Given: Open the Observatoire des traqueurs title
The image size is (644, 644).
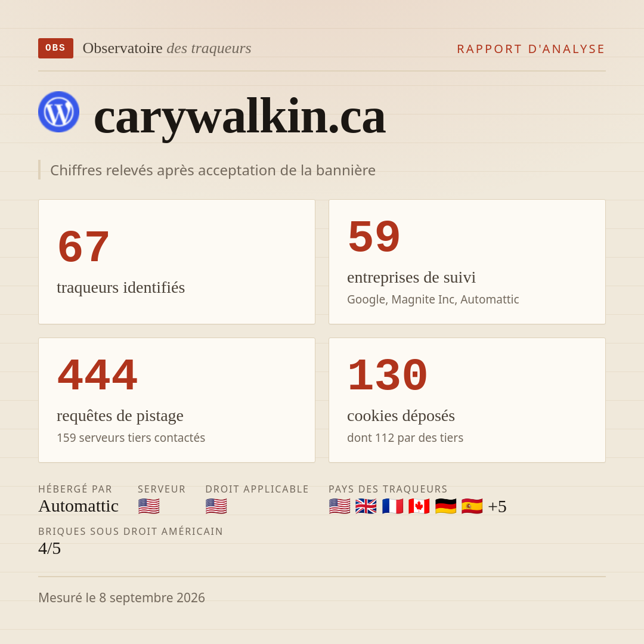Looking at the screenshot, I should click(x=167, y=48).
